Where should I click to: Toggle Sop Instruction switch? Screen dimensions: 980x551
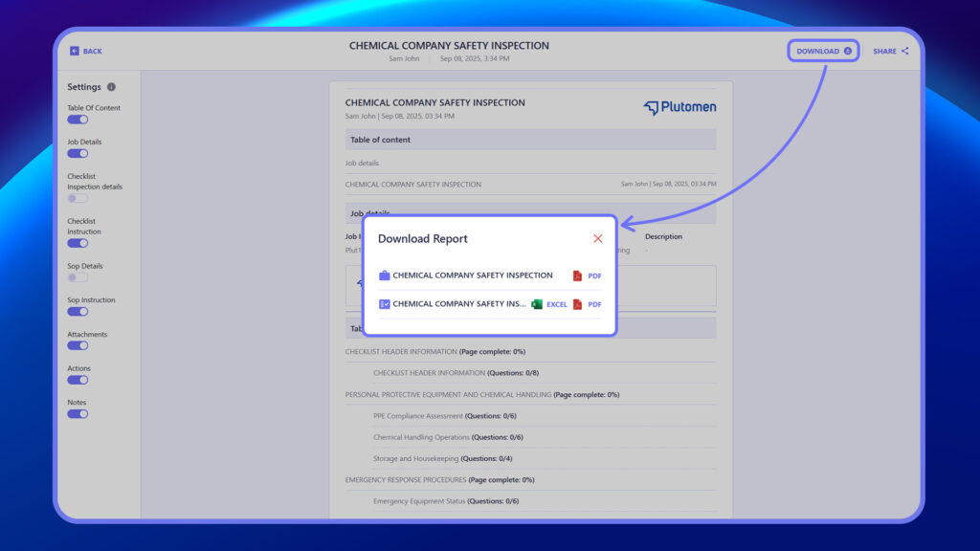point(78,311)
